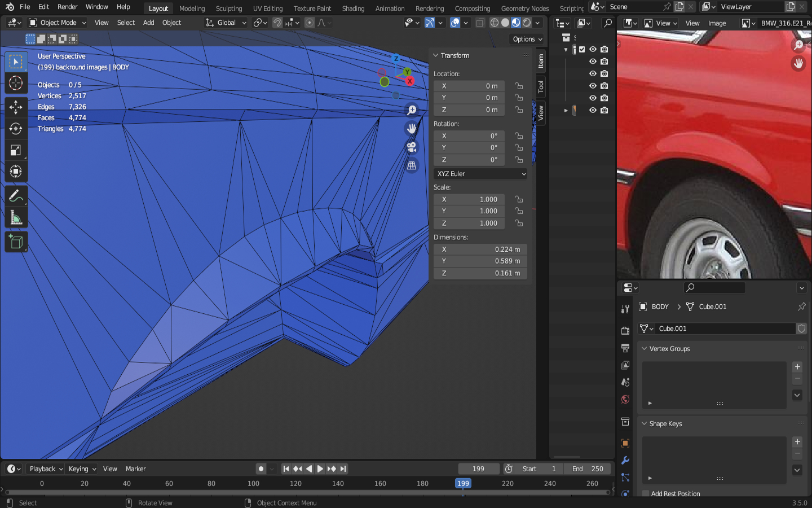Toggle the first eye icon in outliner

(593, 50)
